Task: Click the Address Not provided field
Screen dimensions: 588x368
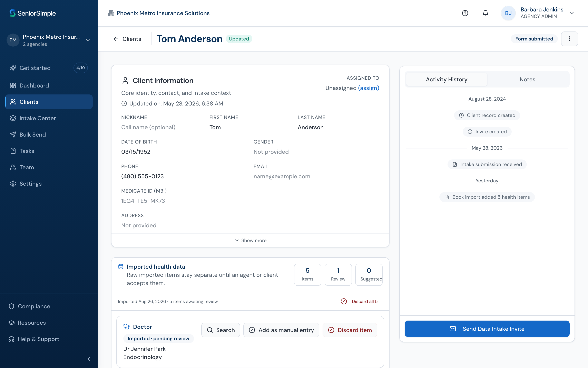Action: click(x=139, y=226)
